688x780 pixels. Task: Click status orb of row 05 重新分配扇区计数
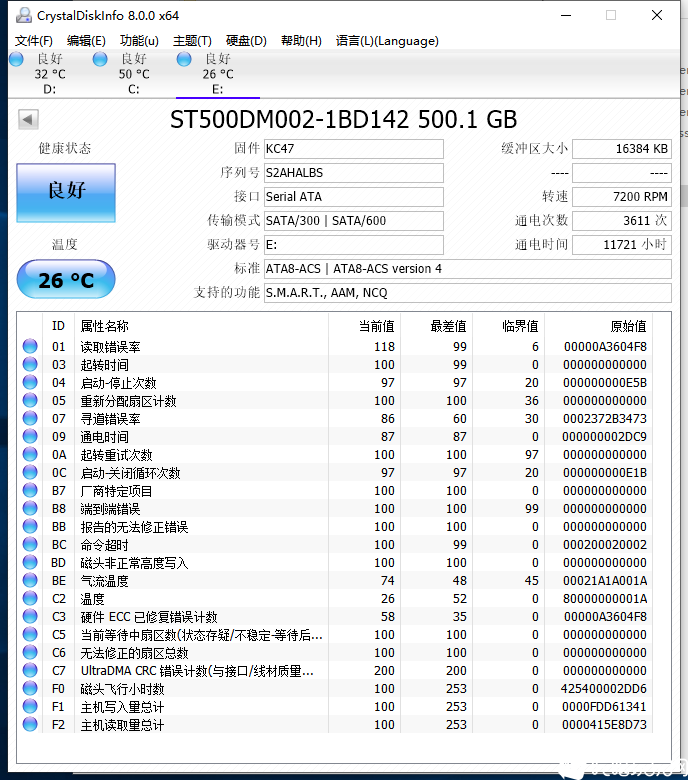click(x=30, y=400)
